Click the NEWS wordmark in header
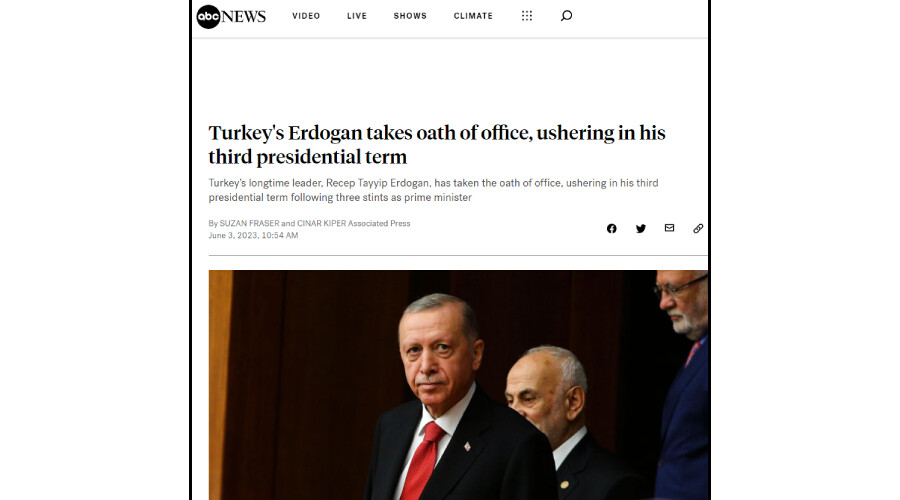Viewport: 900px width, 500px height. click(x=244, y=17)
